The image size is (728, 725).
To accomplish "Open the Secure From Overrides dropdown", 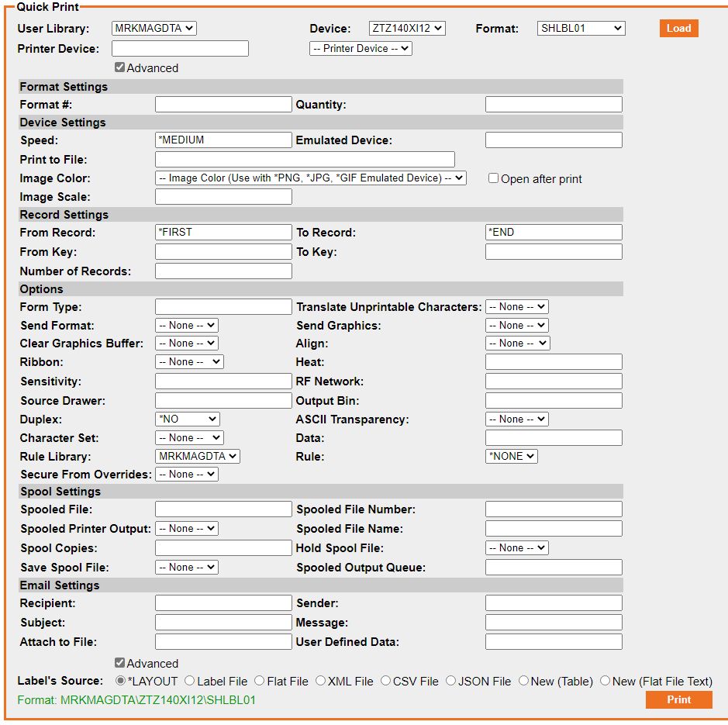I will pos(187,475).
